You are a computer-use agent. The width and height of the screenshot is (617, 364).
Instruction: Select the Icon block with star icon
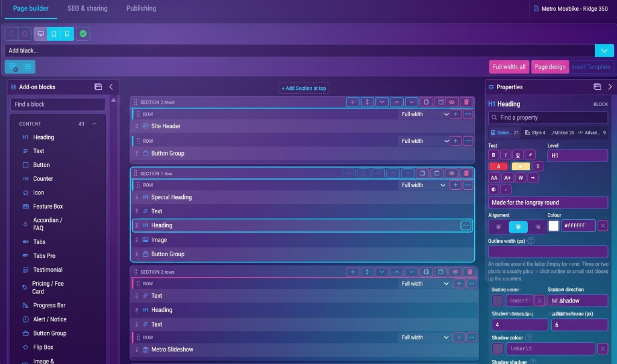click(38, 192)
